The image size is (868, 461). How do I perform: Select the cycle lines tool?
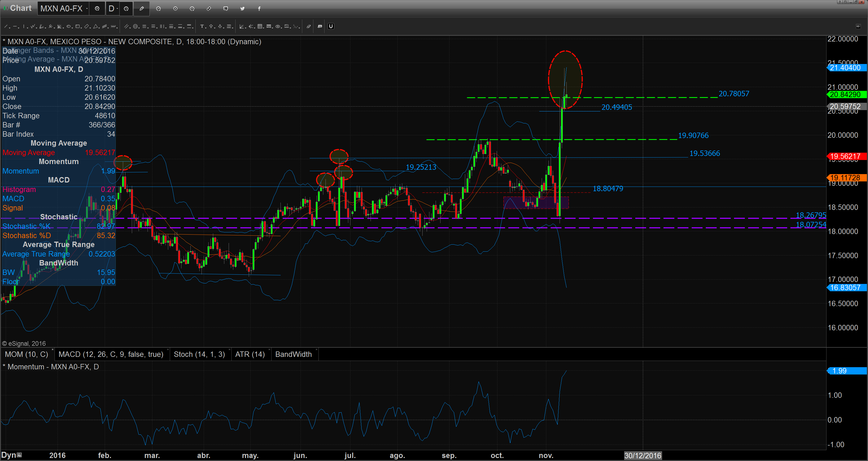113,26
